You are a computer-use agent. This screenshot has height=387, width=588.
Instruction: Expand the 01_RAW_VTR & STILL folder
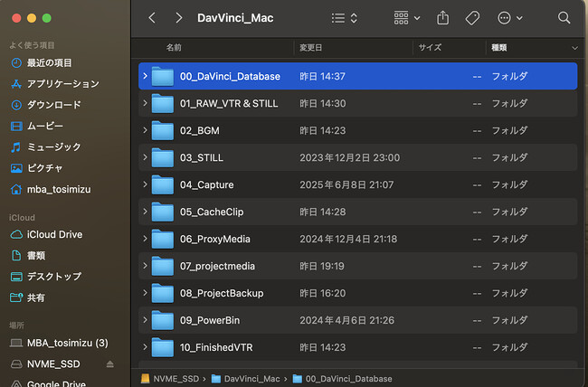coord(145,103)
